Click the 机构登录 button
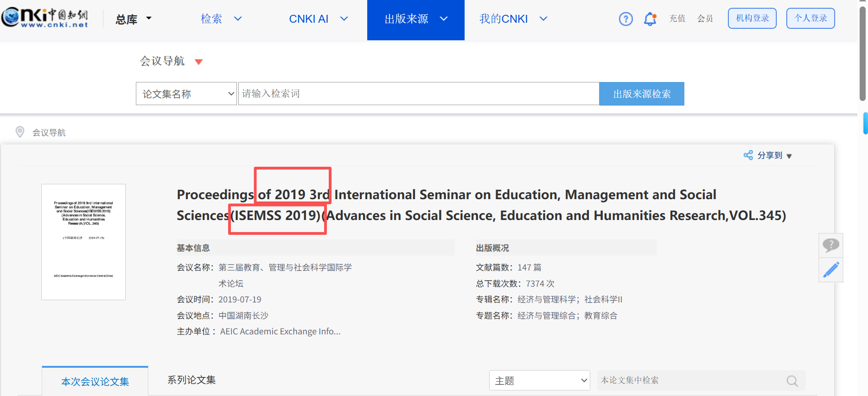Screen dimensions: 868x396 click(752, 19)
